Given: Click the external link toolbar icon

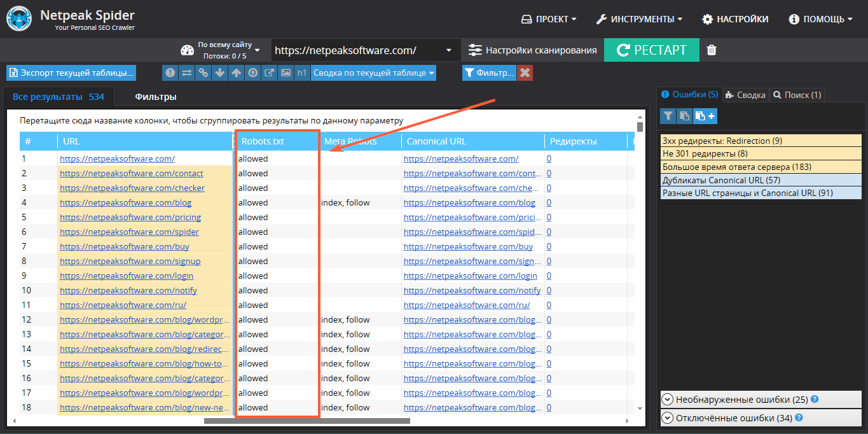Looking at the screenshot, I should coord(270,73).
